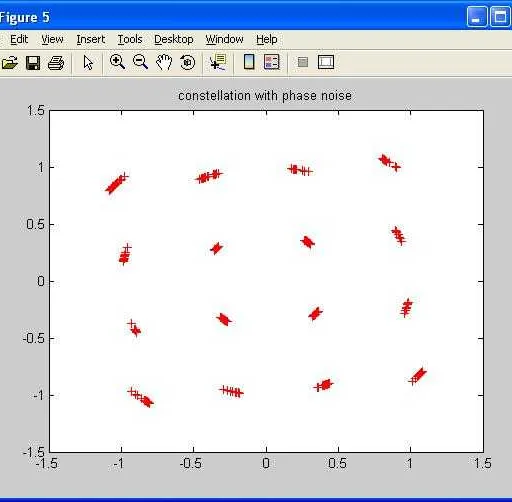Save the figure with the floppy disk icon
512x502 pixels.
pyautogui.click(x=33, y=63)
